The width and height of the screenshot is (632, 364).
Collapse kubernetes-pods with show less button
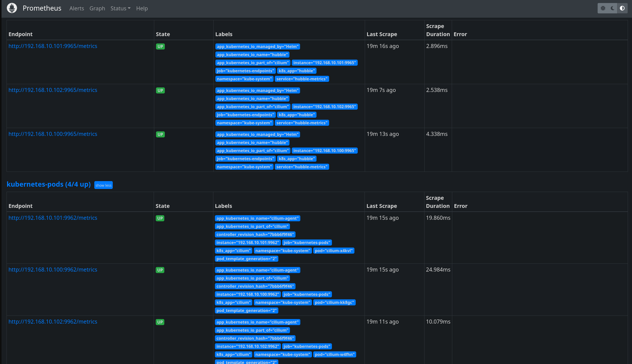pos(103,185)
